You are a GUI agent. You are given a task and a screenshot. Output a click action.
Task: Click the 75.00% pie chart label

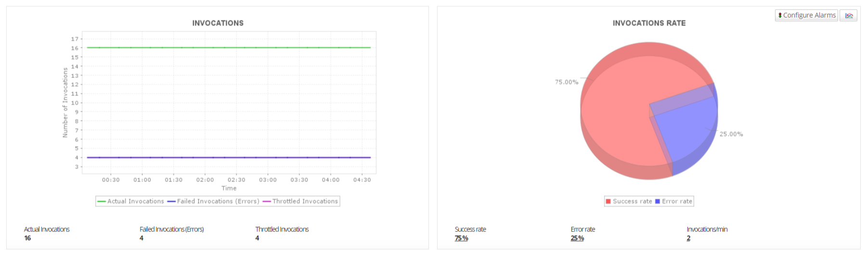tap(567, 82)
